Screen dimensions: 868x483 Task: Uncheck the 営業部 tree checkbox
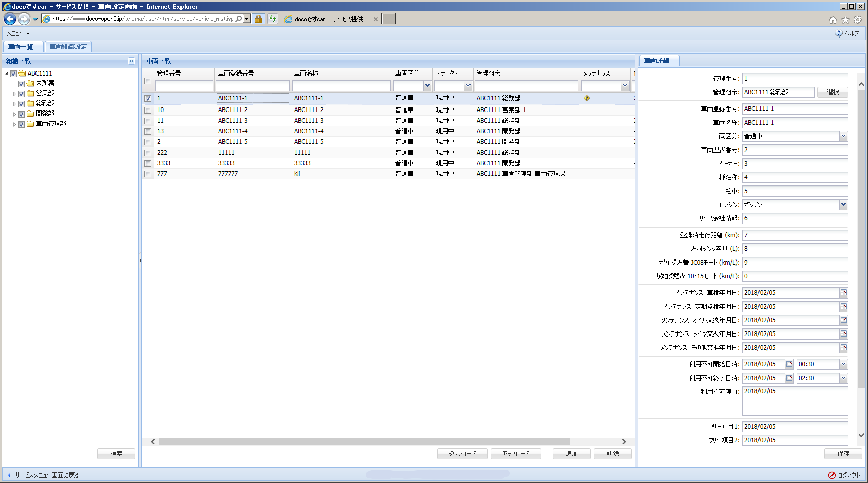pos(22,94)
